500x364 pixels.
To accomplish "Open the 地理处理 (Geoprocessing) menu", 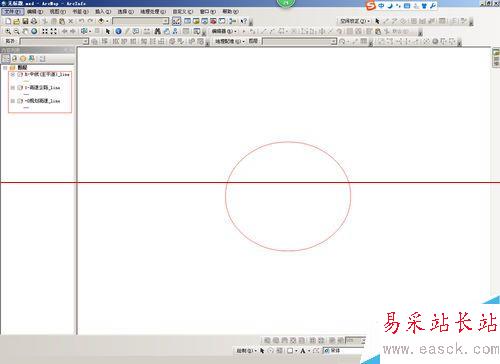I will click(153, 12).
